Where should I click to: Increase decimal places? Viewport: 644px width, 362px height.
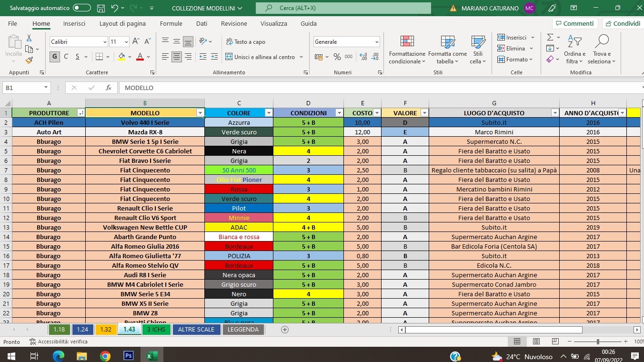[x=363, y=57]
